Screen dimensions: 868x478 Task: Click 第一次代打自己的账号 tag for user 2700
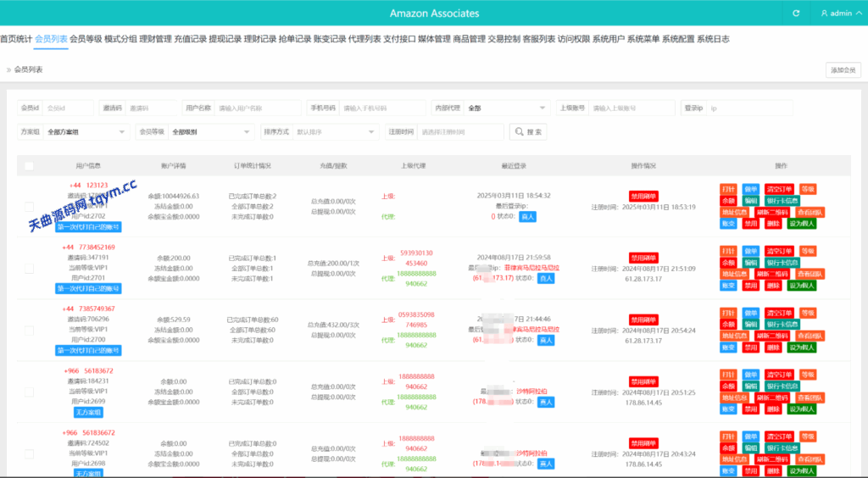coord(88,350)
